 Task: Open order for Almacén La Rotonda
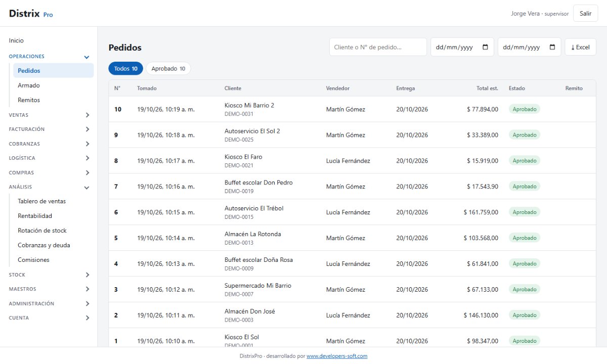click(x=352, y=238)
